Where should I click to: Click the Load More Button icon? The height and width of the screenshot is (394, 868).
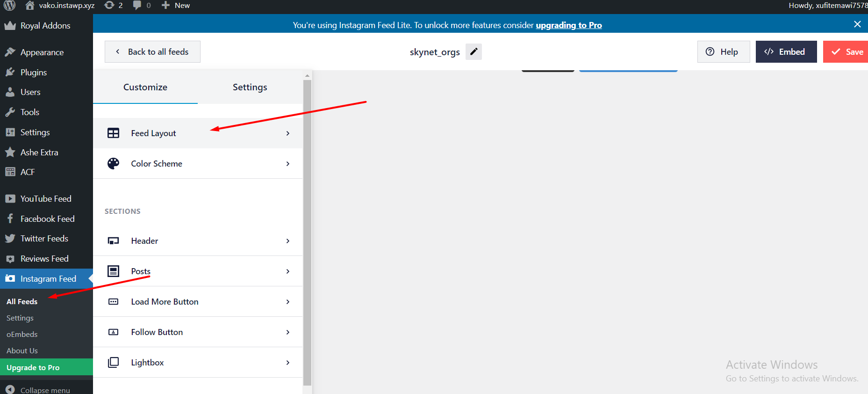point(113,301)
